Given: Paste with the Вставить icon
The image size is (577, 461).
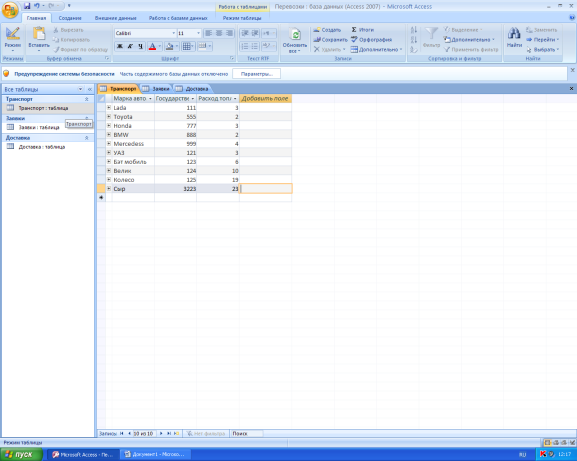Looking at the screenshot, I should pos(39,34).
